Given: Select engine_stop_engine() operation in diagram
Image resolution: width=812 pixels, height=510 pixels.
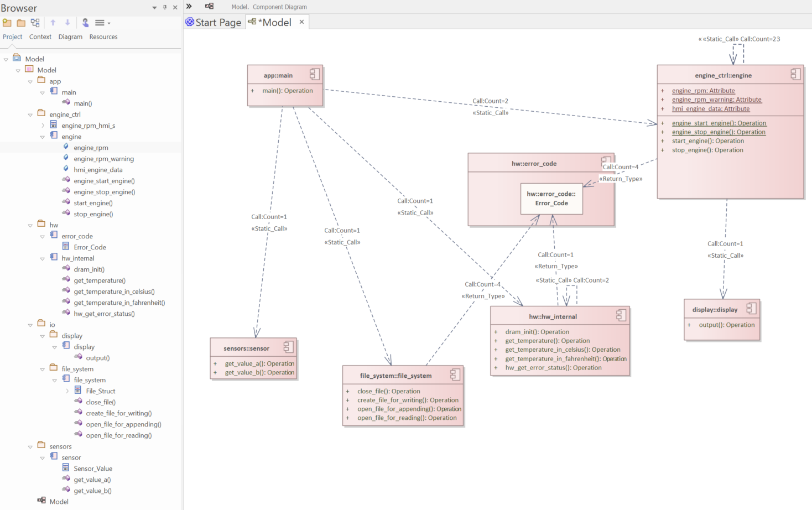Looking at the screenshot, I should [719, 132].
